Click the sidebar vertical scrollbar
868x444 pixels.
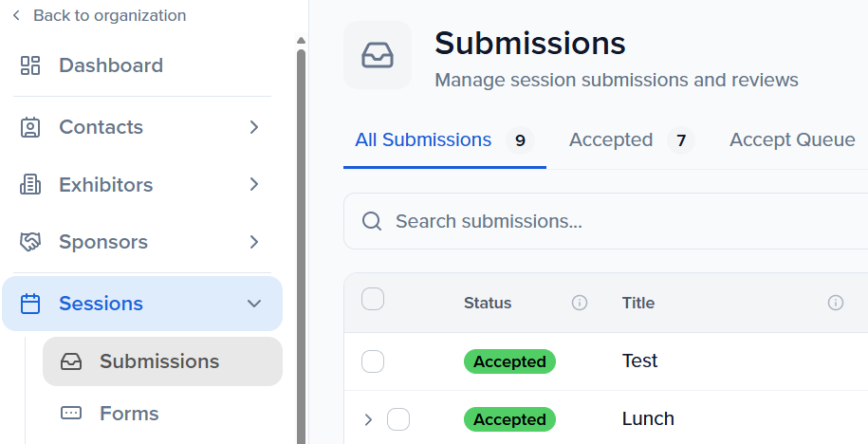301,237
